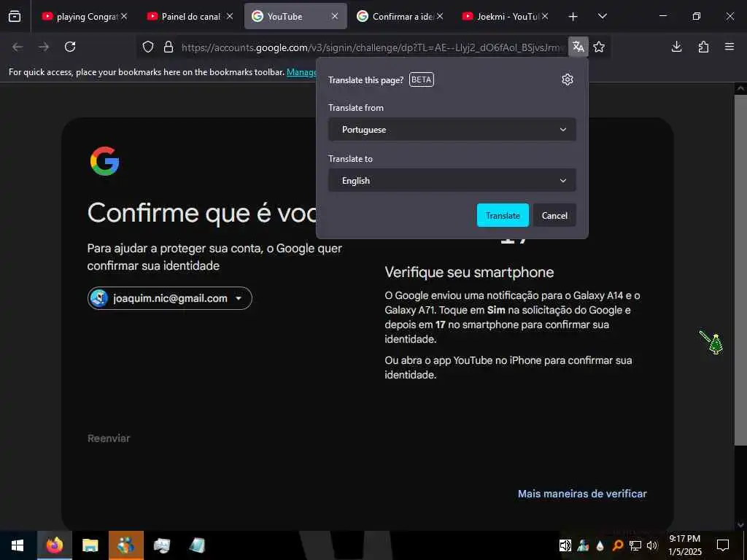Bookmark this page with star icon
The width and height of the screenshot is (747, 560).
[599, 47]
